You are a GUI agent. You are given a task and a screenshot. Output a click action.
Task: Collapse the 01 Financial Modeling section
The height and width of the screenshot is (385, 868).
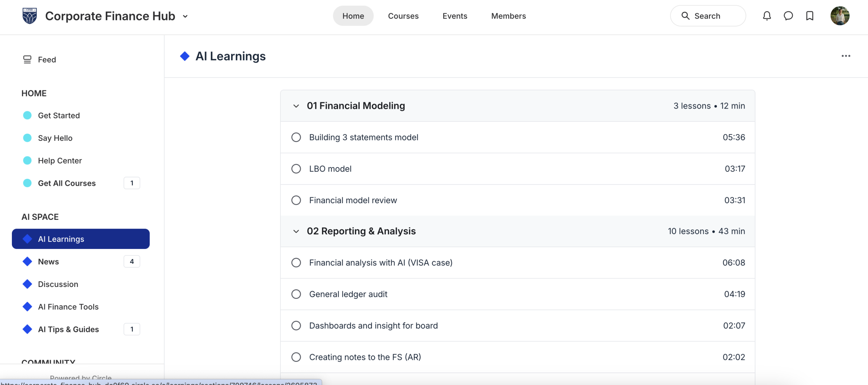(x=296, y=106)
